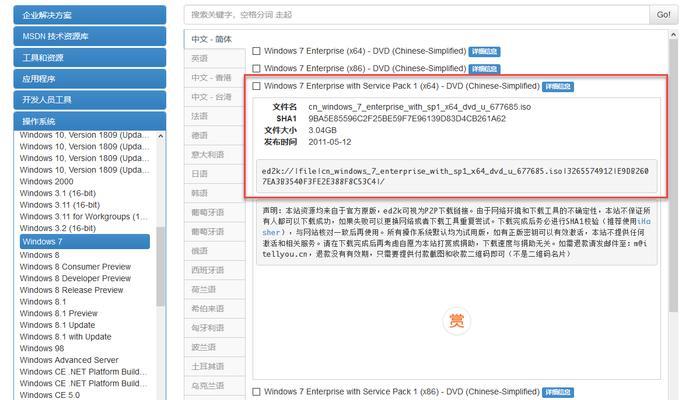Select the 日语 language tab
The image size is (689, 400).
[214, 174]
